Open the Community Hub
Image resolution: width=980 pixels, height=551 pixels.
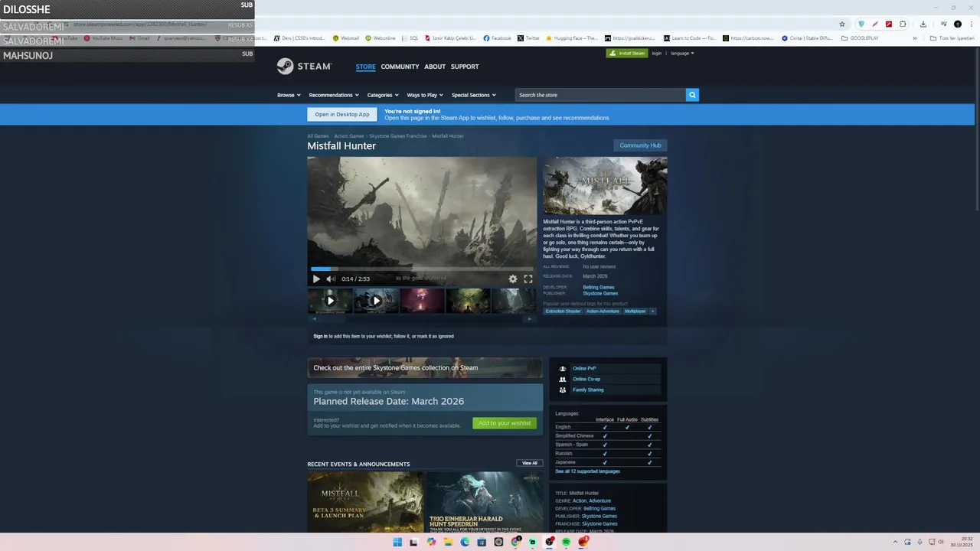point(640,145)
